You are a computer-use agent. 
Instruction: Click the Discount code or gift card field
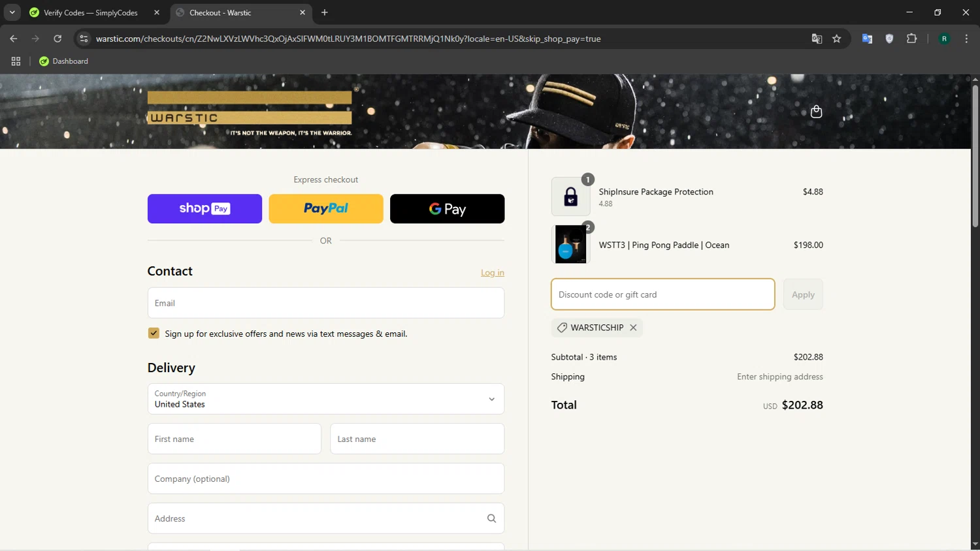663,294
